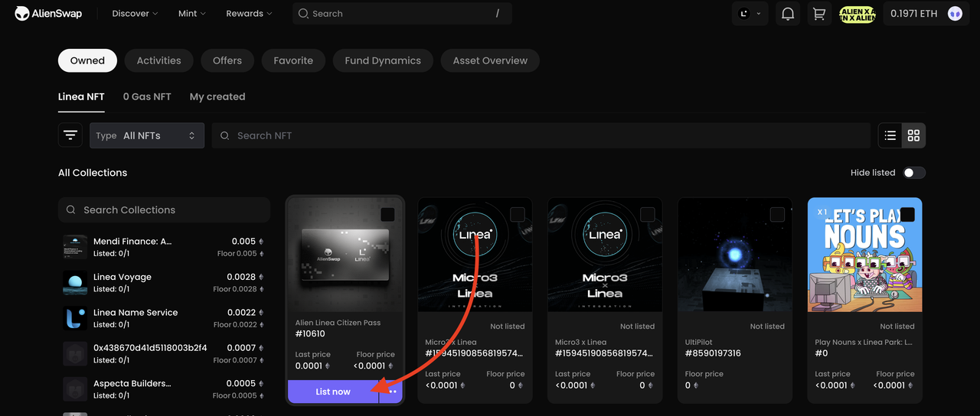
Task: Click the UltiPilot collection name
Action: 699,343
